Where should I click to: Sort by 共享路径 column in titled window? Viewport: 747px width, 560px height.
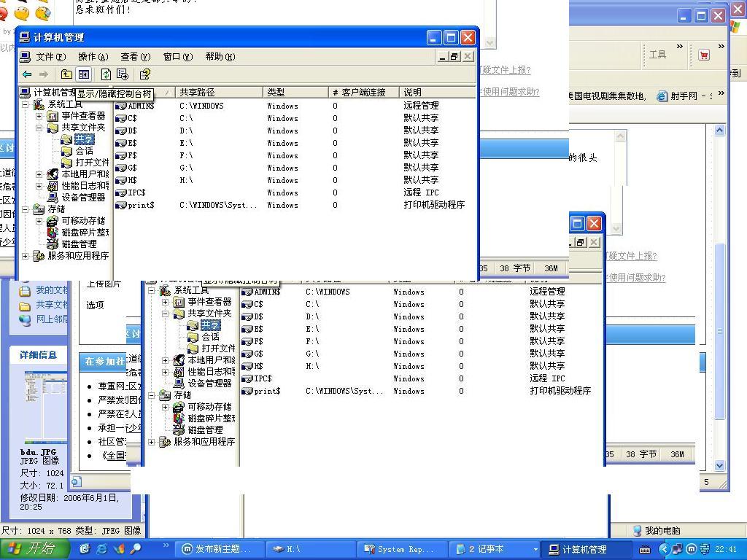pos(219,93)
